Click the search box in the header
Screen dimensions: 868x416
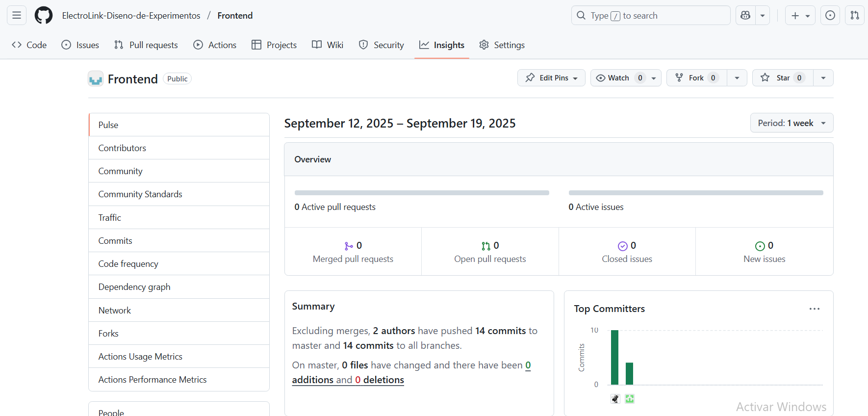click(x=651, y=15)
